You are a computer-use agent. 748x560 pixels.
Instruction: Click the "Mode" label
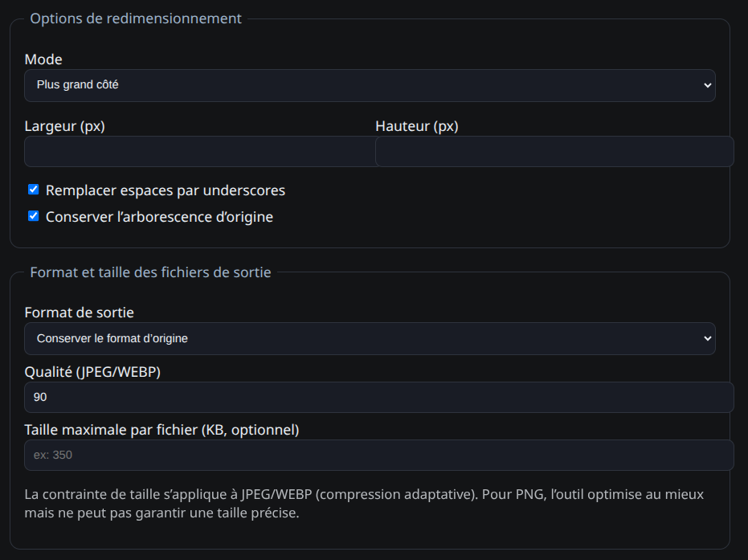44,59
